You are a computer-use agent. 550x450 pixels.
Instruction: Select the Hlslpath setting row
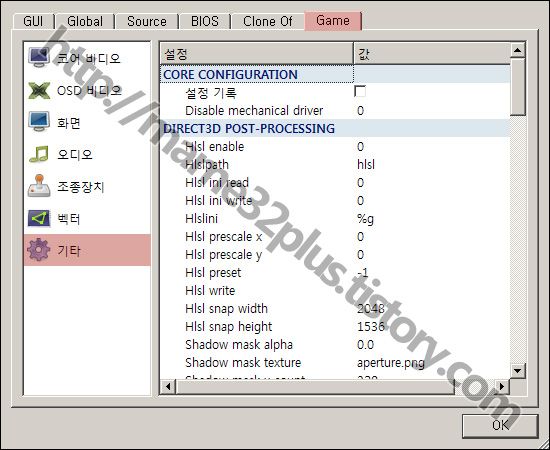pos(335,164)
